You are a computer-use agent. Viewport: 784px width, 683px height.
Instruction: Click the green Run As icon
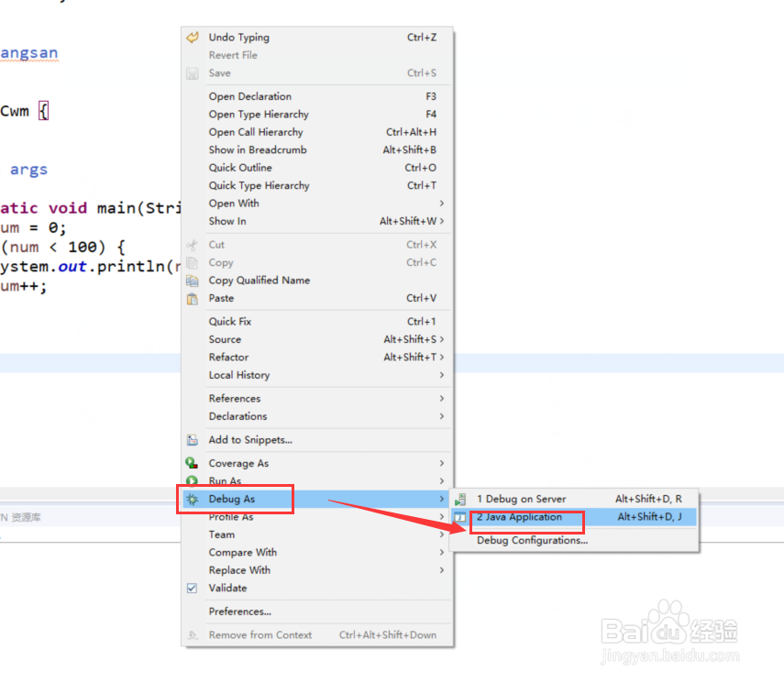point(192,481)
